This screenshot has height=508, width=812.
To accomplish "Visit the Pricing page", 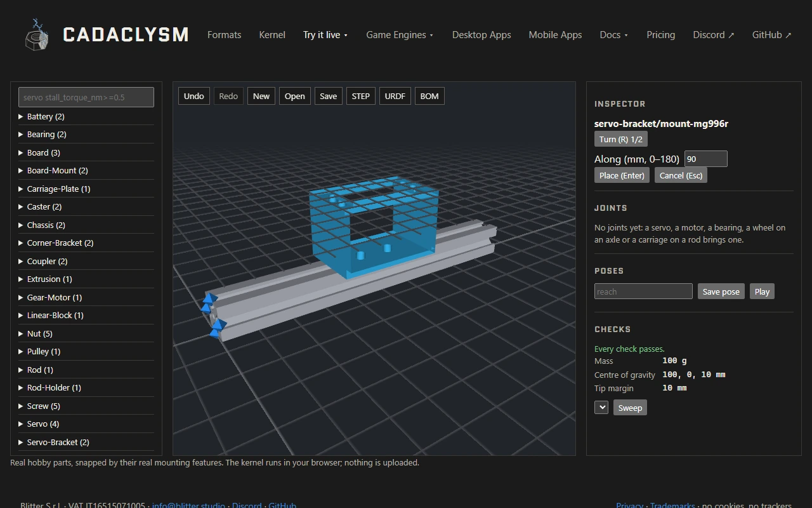I will pyautogui.click(x=660, y=35).
